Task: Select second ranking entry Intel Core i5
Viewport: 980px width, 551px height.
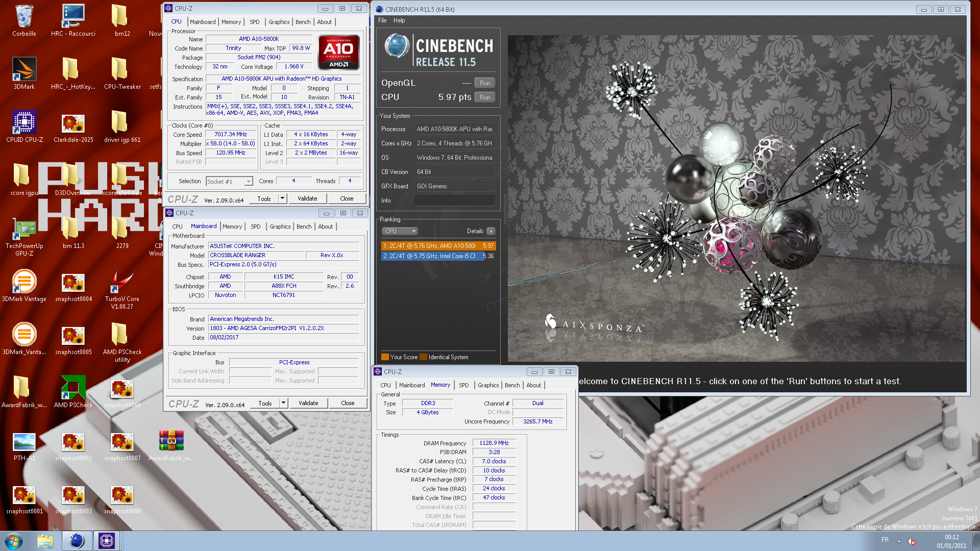Action: click(438, 256)
